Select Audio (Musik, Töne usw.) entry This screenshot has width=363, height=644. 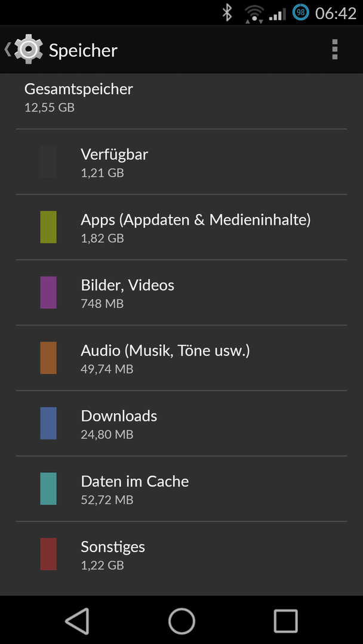[181, 358]
